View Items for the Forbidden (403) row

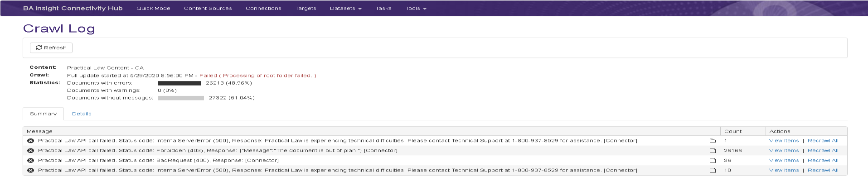[784, 151]
